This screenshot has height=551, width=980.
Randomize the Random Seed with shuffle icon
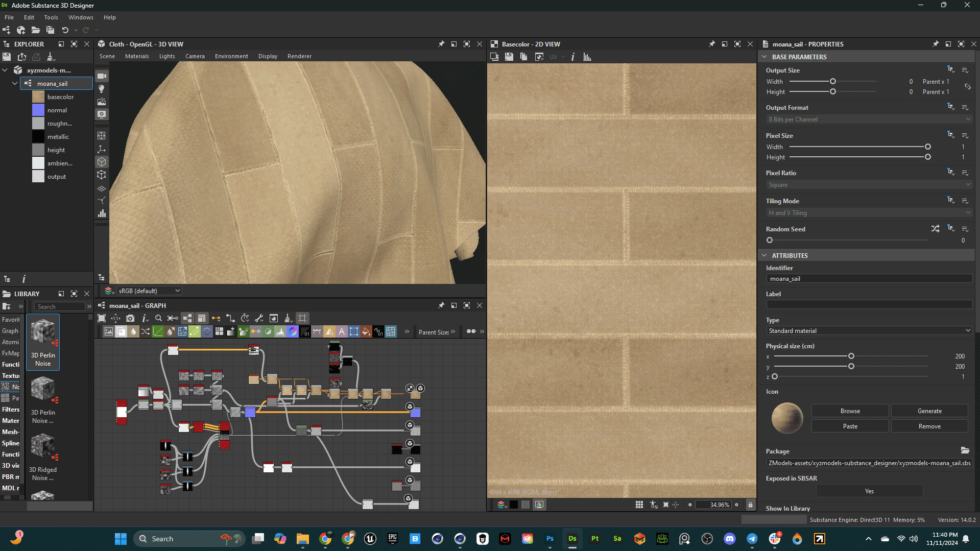[935, 229]
